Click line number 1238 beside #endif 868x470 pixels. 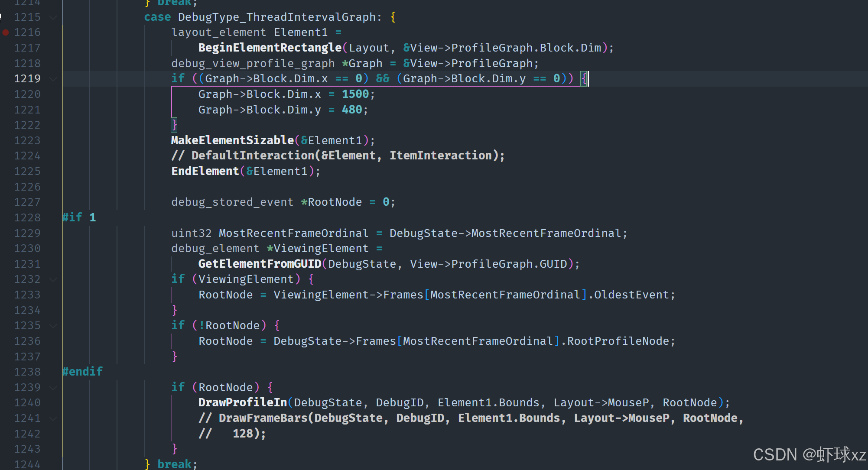(27, 372)
